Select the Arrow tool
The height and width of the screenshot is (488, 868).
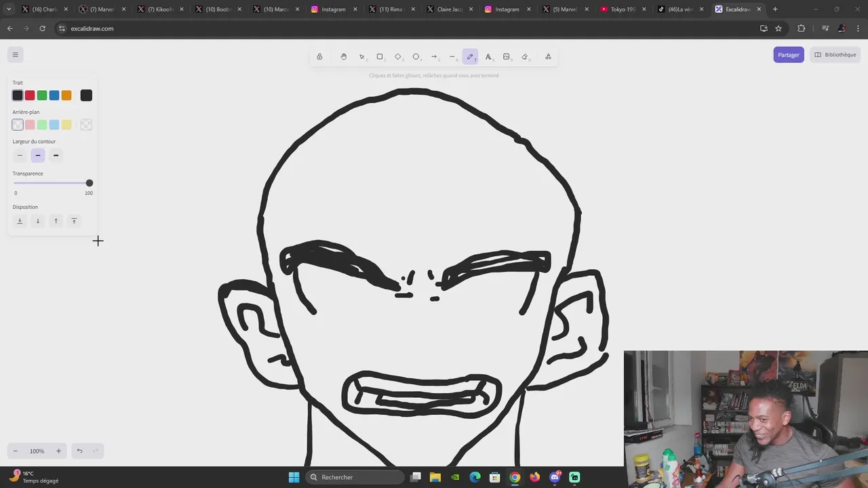pos(434,57)
